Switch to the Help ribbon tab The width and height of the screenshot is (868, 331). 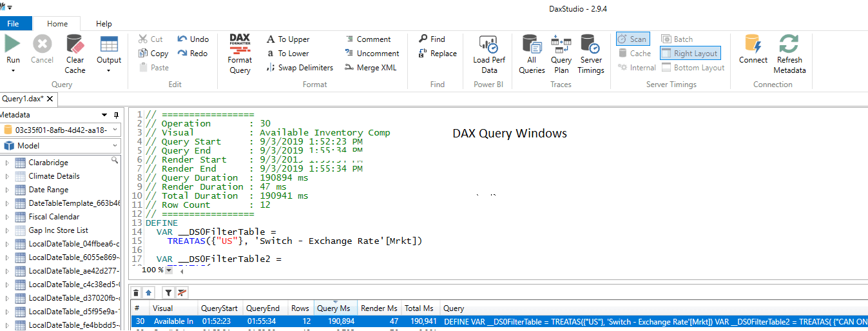pos(104,24)
